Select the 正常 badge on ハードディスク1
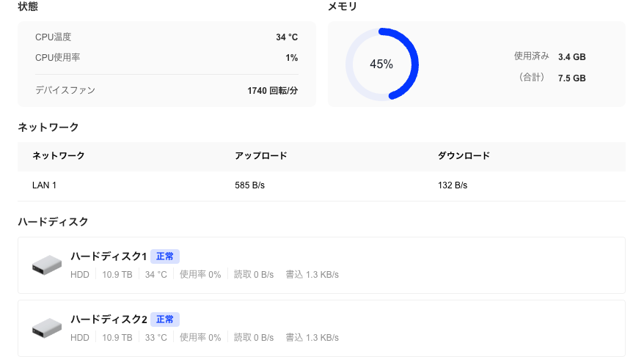The height and width of the screenshot is (362, 644). pos(165,256)
